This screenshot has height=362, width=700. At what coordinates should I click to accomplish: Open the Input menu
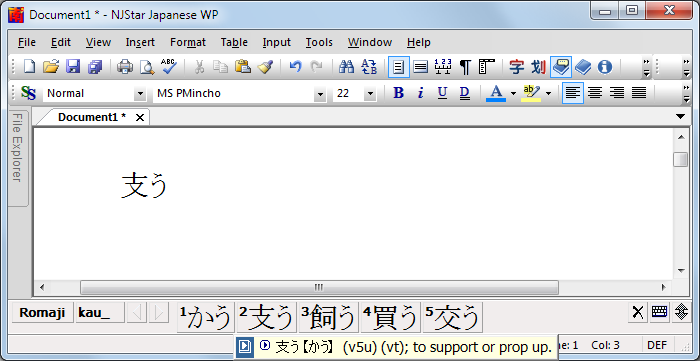(276, 42)
